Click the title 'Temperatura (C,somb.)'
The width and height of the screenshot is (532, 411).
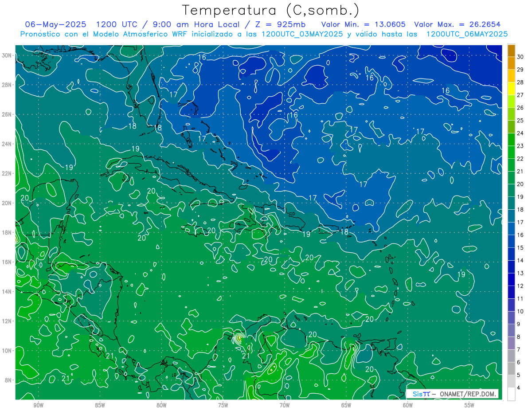coord(271,10)
